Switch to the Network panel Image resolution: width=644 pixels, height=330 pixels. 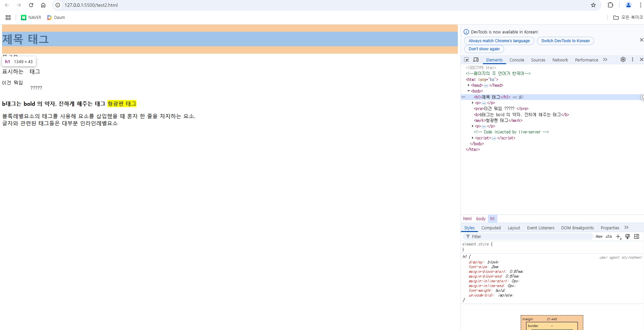pyautogui.click(x=560, y=60)
